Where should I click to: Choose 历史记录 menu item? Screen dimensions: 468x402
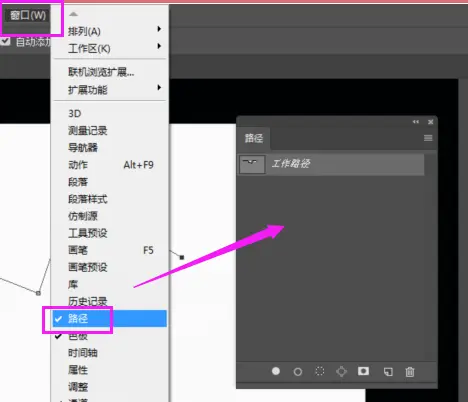tap(110, 301)
